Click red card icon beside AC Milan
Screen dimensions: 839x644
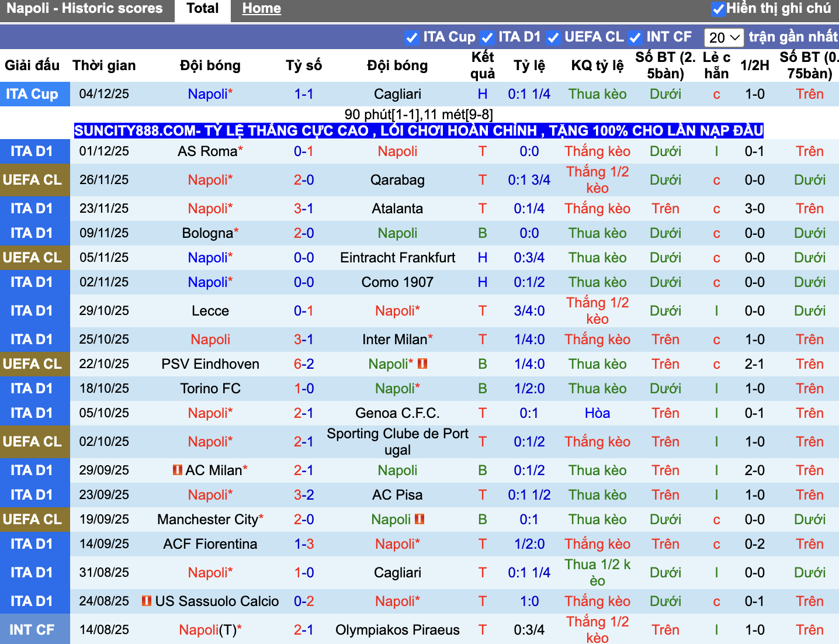(x=178, y=470)
